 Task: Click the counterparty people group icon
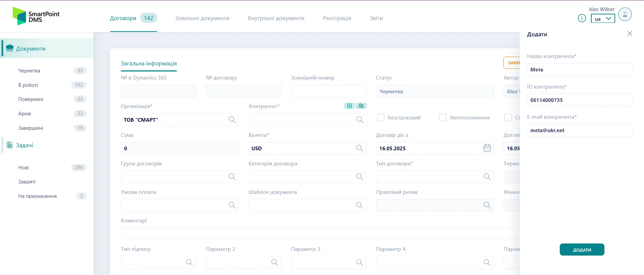coord(361,106)
